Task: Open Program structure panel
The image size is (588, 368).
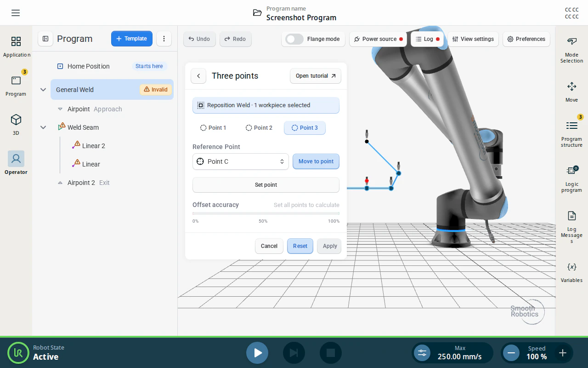Action: pyautogui.click(x=571, y=134)
